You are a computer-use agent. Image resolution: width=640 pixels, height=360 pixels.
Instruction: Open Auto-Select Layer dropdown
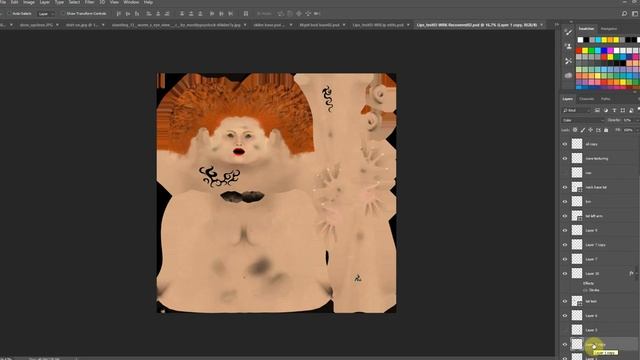[46, 13]
